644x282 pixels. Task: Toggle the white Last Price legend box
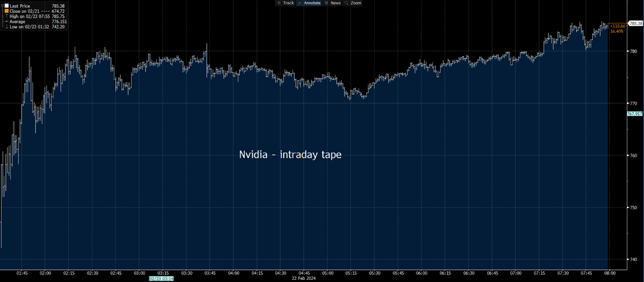(7, 6)
